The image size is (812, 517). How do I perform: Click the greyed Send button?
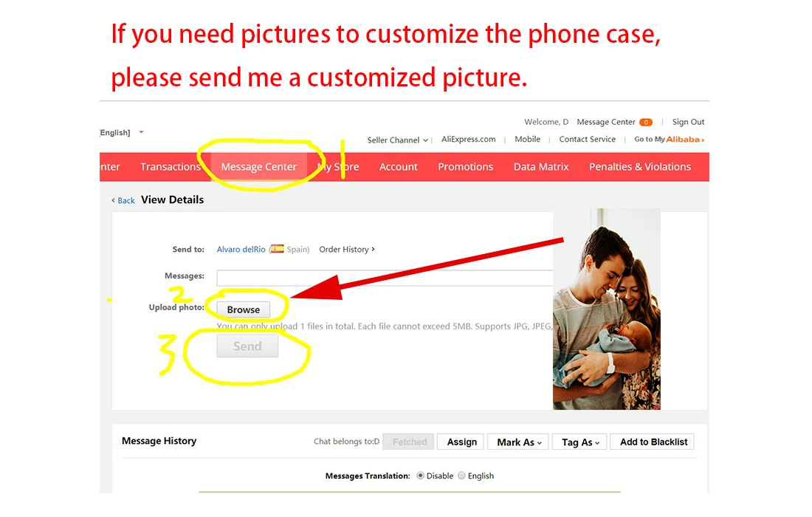click(x=247, y=346)
